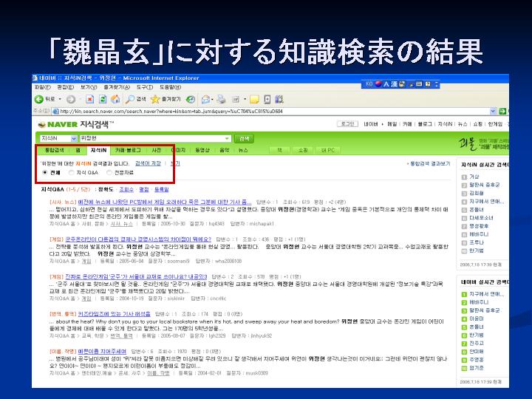The height and width of the screenshot is (399, 532).
Task: Switch to the 동영상 tab
Action: [201, 150]
